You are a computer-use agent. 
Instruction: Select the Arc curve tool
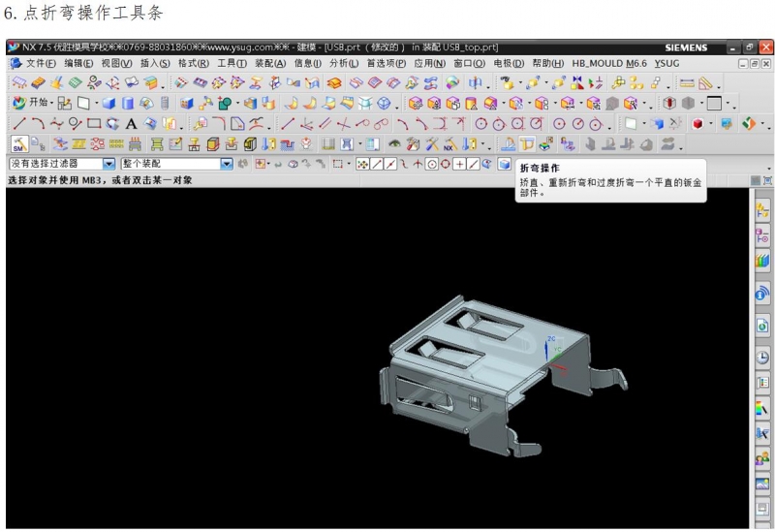[x=38, y=123]
